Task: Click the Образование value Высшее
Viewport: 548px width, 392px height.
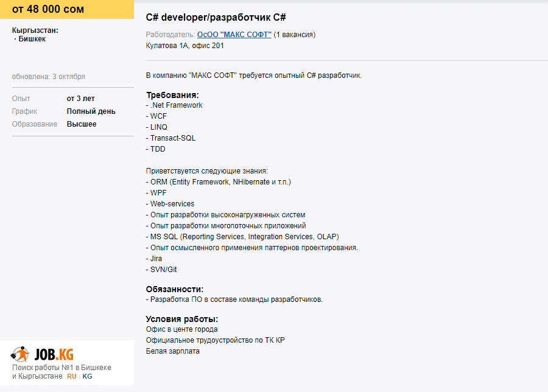Action: [x=82, y=124]
